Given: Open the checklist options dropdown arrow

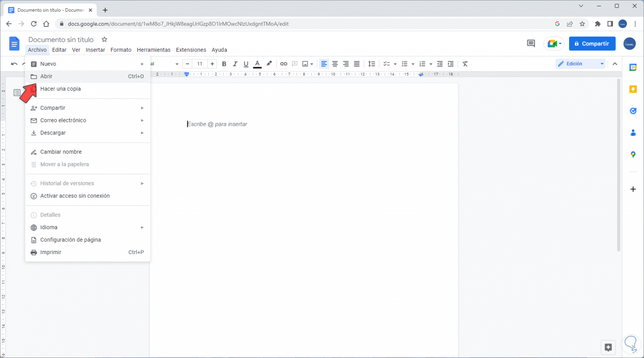Looking at the screenshot, I should pos(395,64).
